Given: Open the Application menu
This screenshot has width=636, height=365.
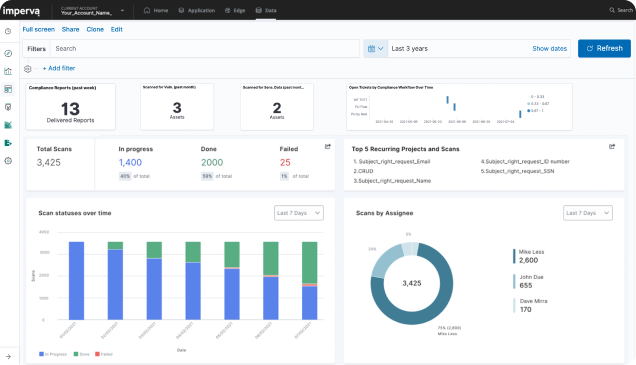Looking at the screenshot, I should point(197,11).
